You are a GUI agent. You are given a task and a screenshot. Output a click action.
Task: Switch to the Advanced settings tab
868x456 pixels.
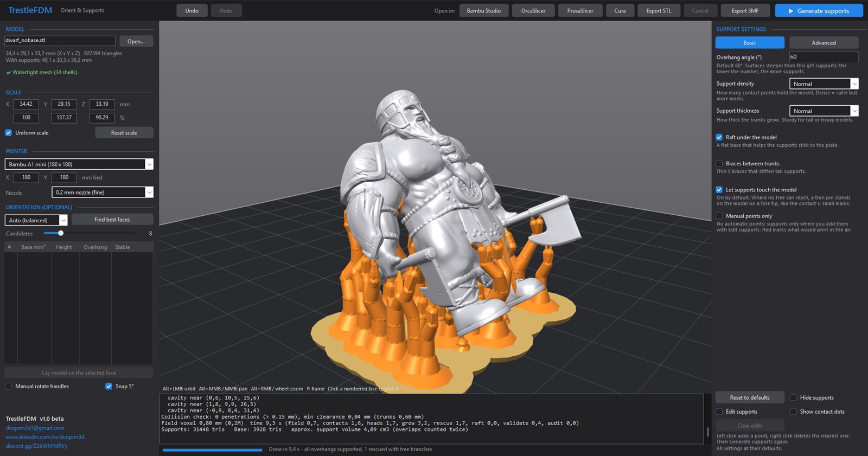tap(824, 42)
